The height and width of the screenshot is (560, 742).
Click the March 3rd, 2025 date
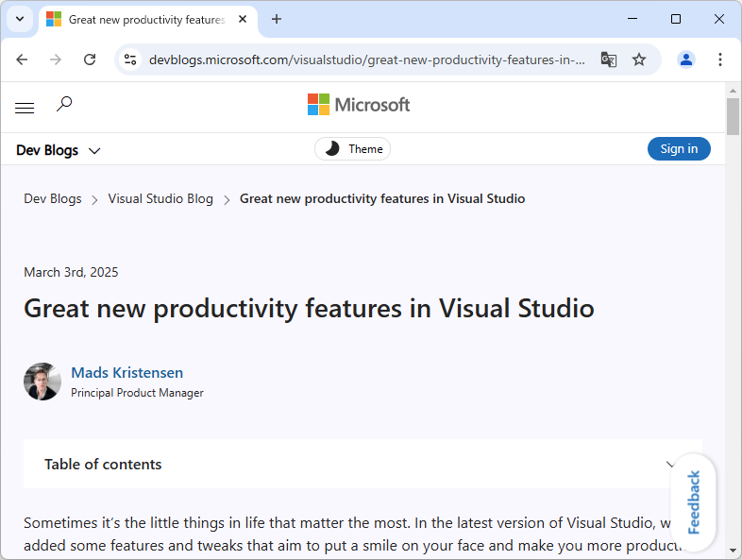point(71,272)
